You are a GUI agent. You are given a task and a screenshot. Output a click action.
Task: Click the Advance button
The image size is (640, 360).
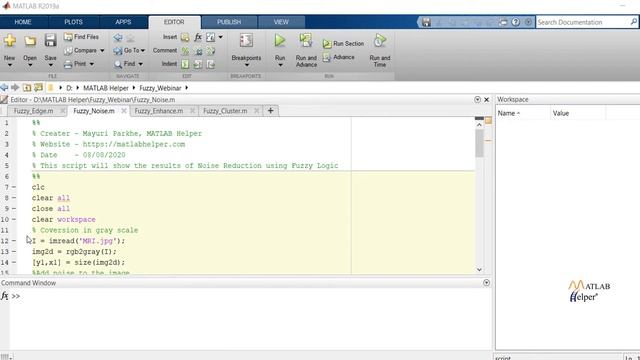point(339,57)
